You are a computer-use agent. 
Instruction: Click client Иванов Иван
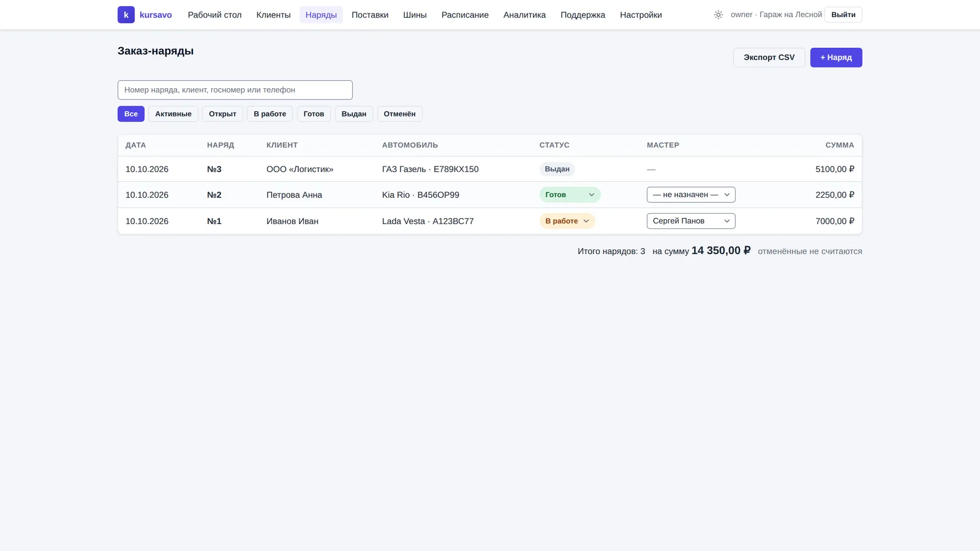(x=292, y=222)
